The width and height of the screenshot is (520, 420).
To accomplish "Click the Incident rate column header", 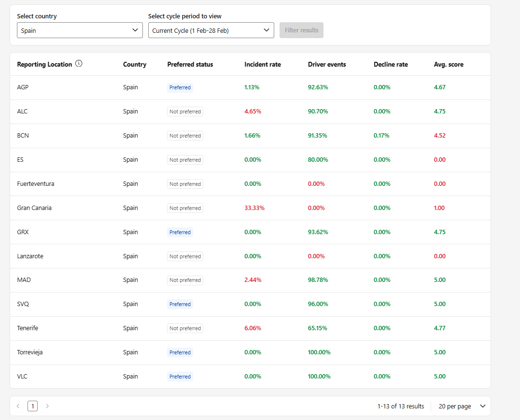I will coord(262,64).
